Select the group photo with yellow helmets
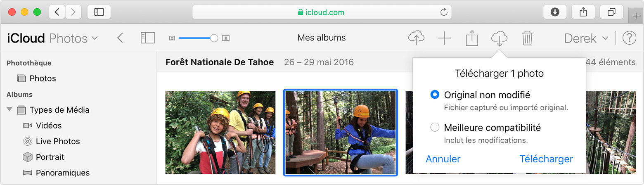The width and height of the screenshot is (644, 185). 220,133
